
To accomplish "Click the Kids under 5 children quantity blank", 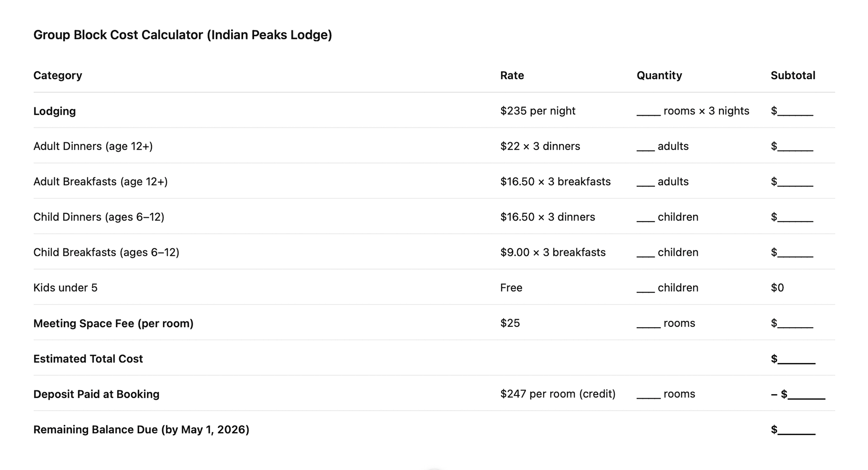I will pyautogui.click(x=646, y=288).
